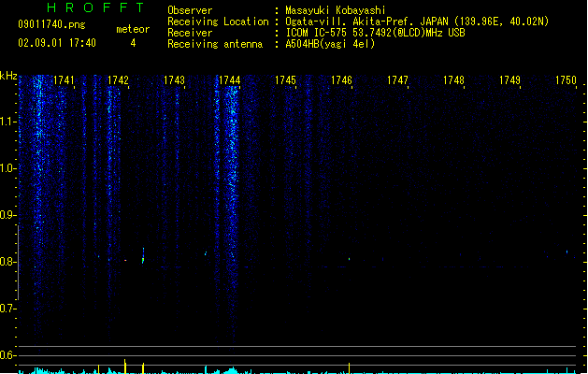Click the 0.6 kHz axis tick label
The height and width of the screenshot is (374, 588).
coord(7,355)
